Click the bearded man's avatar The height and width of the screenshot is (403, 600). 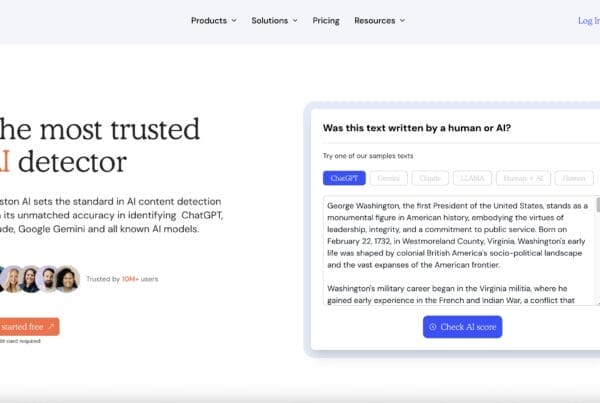(x=30, y=279)
